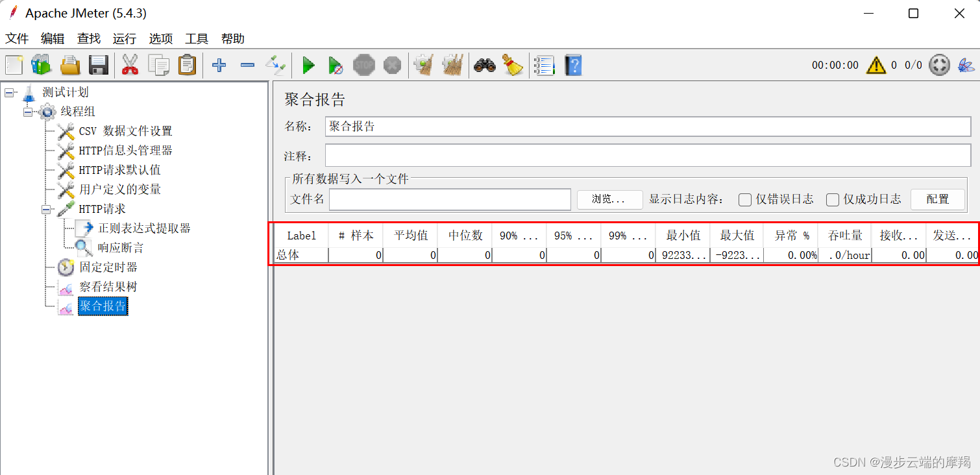Click the Copy toolbar icon
Viewport: 980px width, 475px height.
point(158,65)
